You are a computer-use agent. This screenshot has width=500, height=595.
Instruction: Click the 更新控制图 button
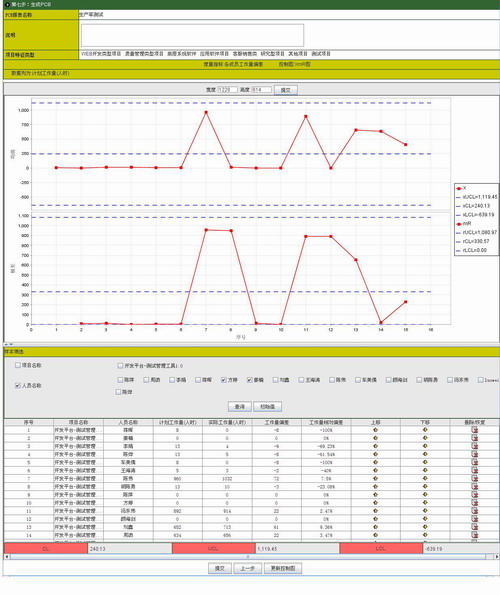tap(283, 568)
